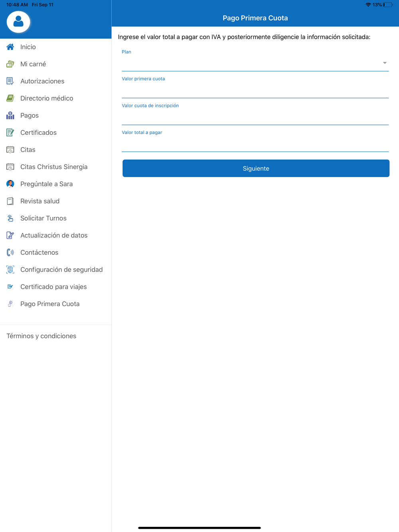Open Configuración de seguridad entry

click(55, 270)
